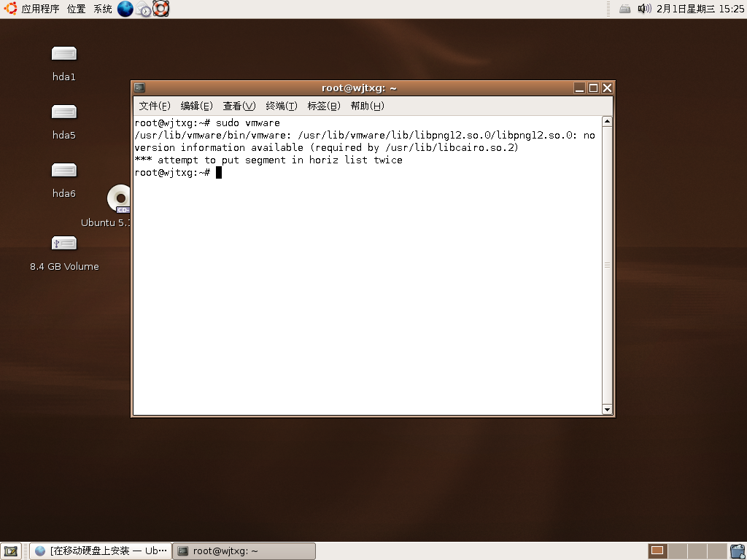Switch to the fourth workspace
The image size is (747, 560).
coord(717,551)
